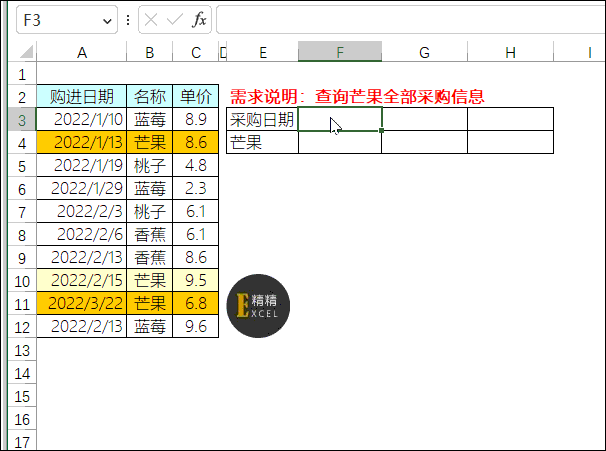Click date cell 2022/1/10

click(82, 119)
